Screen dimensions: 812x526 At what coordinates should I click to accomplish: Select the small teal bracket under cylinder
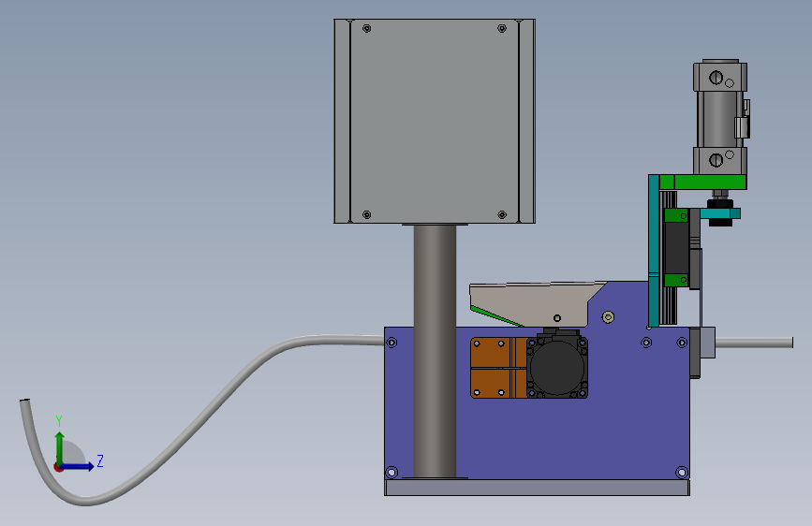(x=720, y=213)
